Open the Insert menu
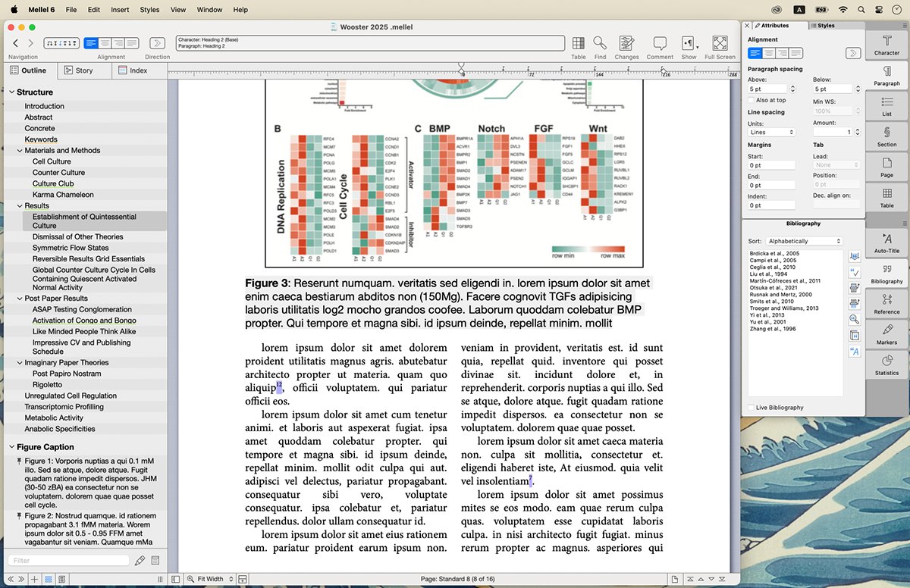 (120, 10)
